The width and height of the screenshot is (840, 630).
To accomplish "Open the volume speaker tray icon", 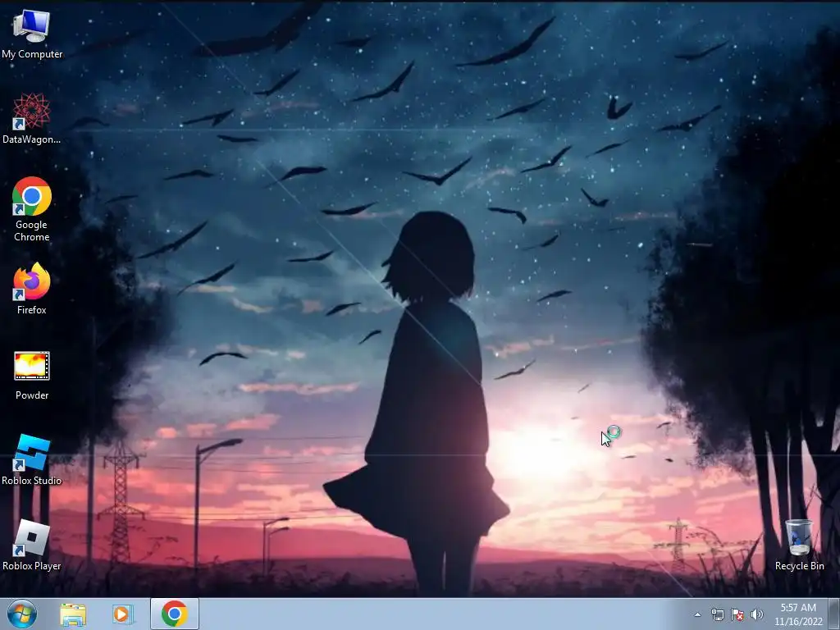I will click(756, 615).
